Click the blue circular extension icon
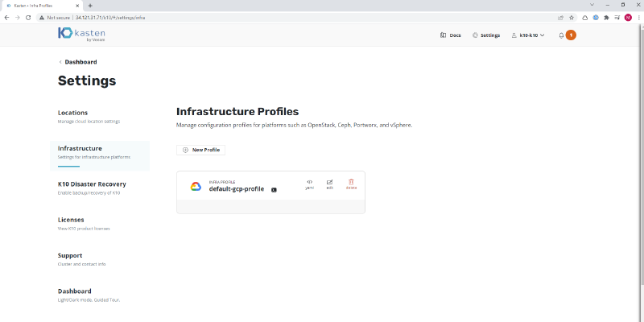 [x=596, y=18]
